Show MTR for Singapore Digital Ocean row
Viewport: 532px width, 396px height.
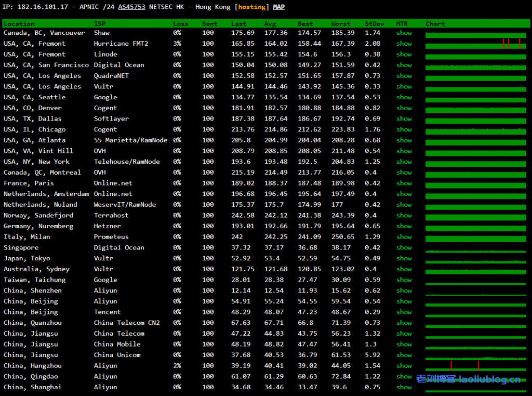point(404,248)
